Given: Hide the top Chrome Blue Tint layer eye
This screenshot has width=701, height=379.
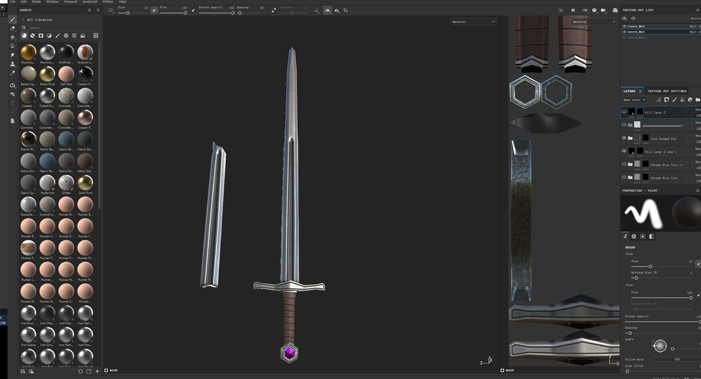Looking at the screenshot, I should pyautogui.click(x=624, y=164).
